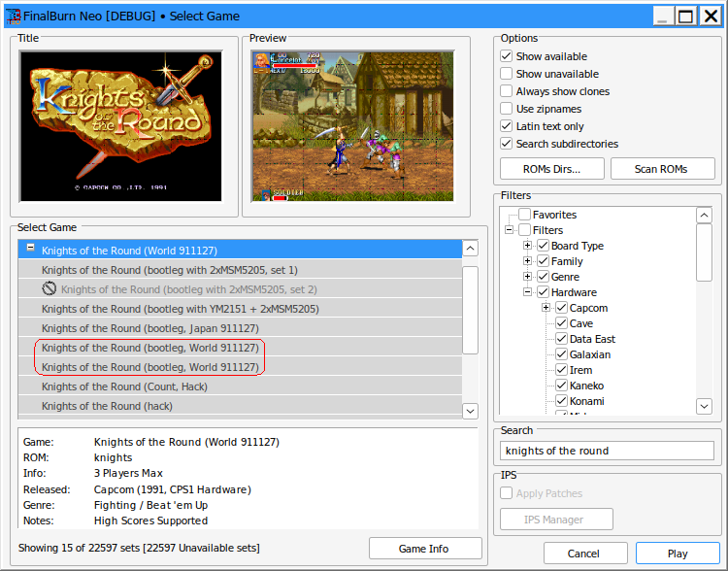
Task: Open Game Info window
Action: coord(425,549)
